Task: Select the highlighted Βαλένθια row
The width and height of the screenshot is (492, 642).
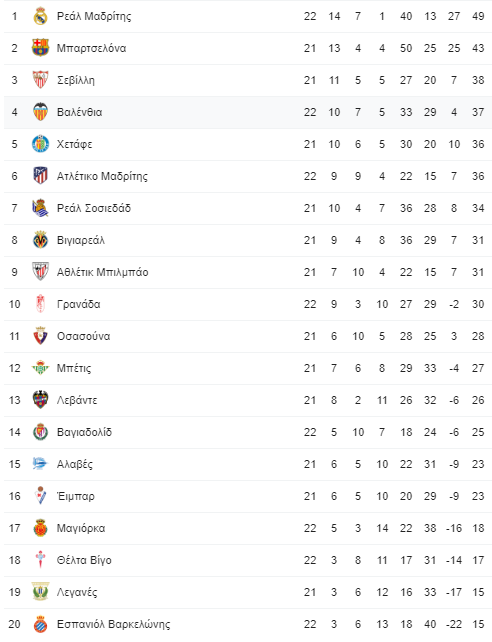Action: pyautogui.click(x=248, y=112)
